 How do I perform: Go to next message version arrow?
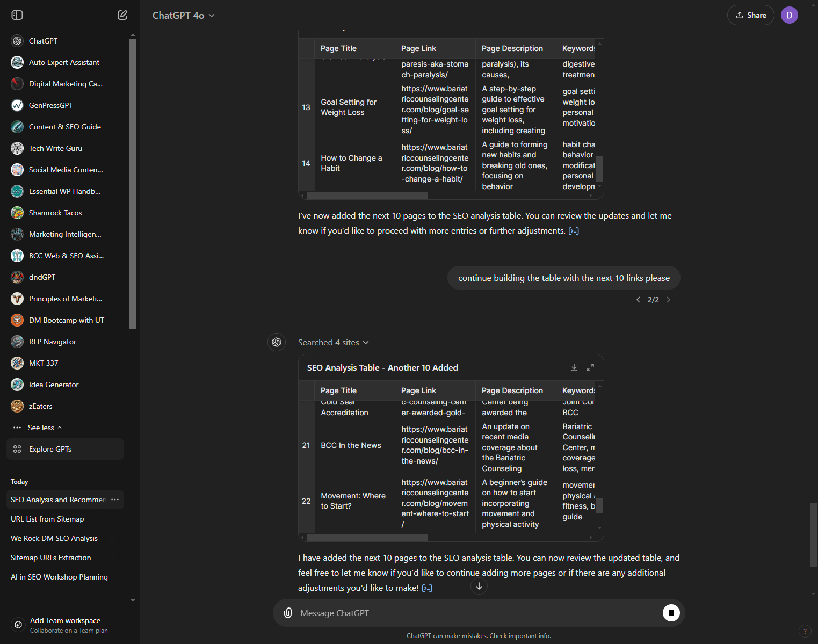point(669,300)
